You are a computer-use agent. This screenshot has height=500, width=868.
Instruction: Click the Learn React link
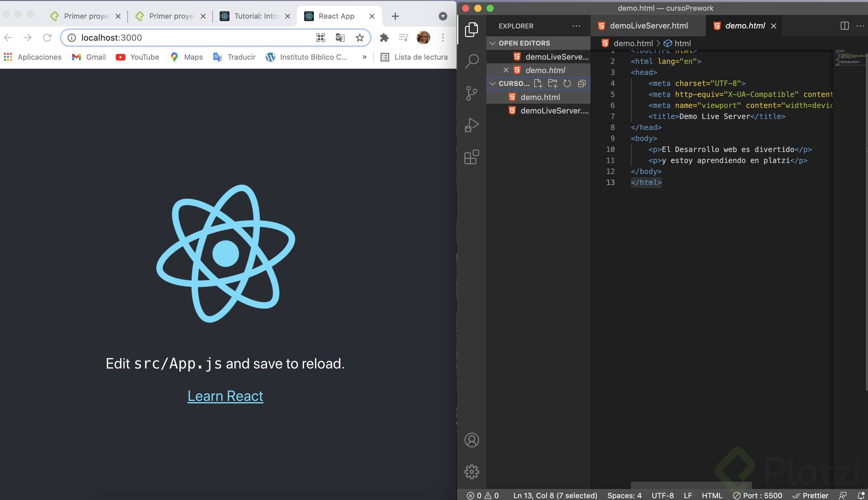[225, 396]
